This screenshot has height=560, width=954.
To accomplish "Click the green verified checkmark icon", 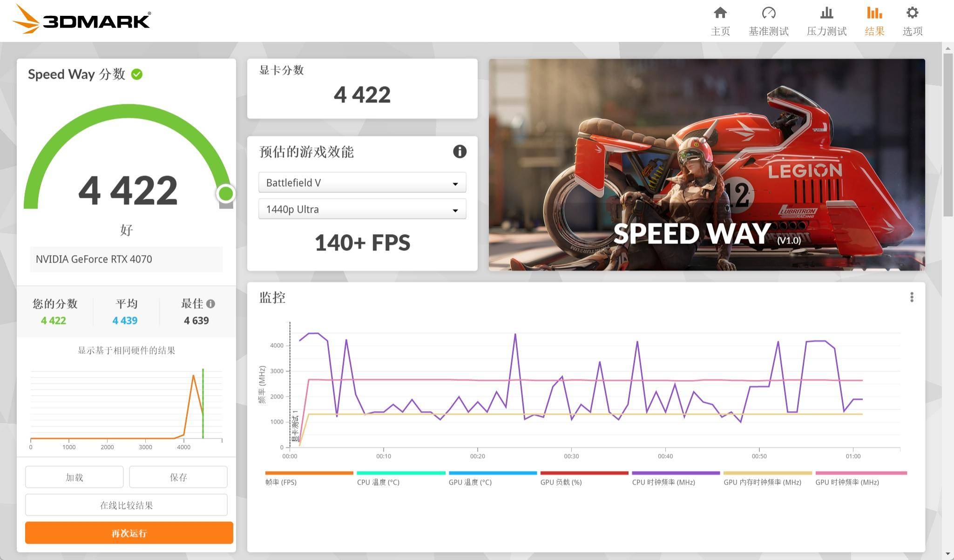I will pyautogui.click(x=137, y=74).
